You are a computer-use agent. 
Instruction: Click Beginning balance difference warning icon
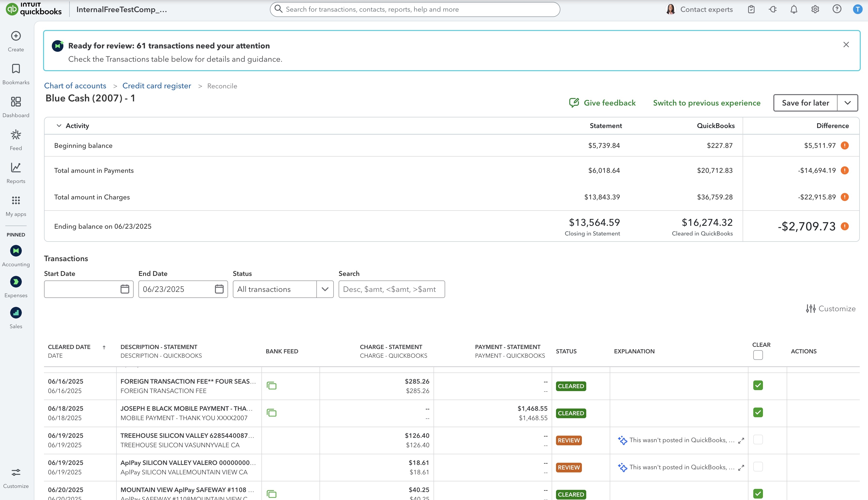coord(845,146)
